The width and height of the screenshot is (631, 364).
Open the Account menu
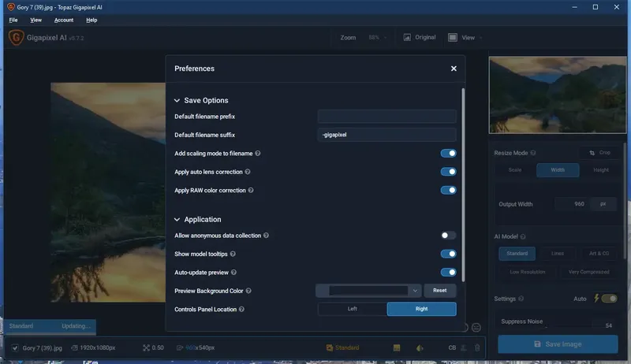coord(64,20)
